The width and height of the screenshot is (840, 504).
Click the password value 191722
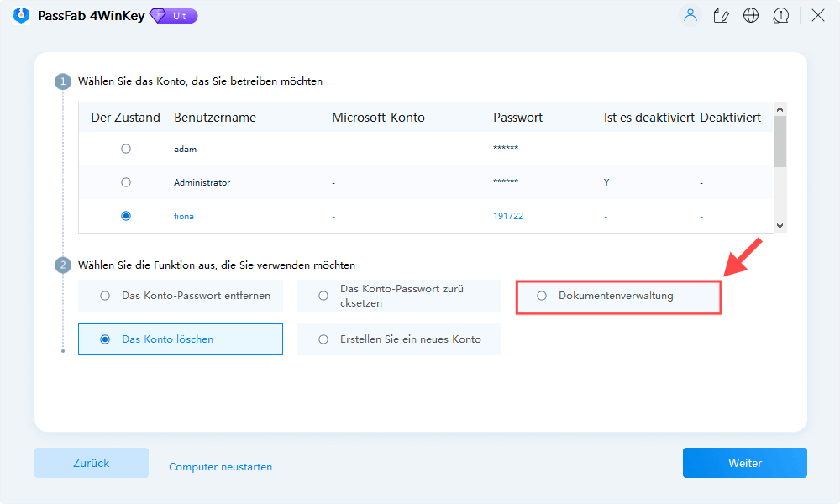point(508,216)
